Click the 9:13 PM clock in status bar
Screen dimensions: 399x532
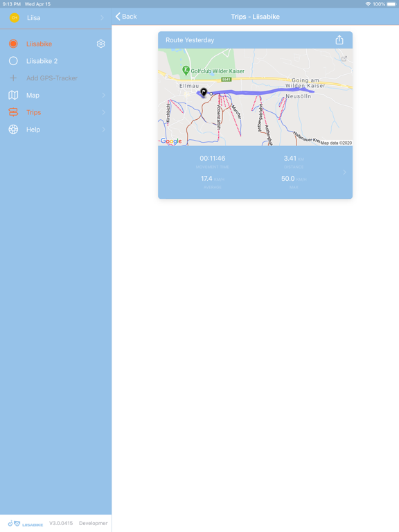click(12, 4)
